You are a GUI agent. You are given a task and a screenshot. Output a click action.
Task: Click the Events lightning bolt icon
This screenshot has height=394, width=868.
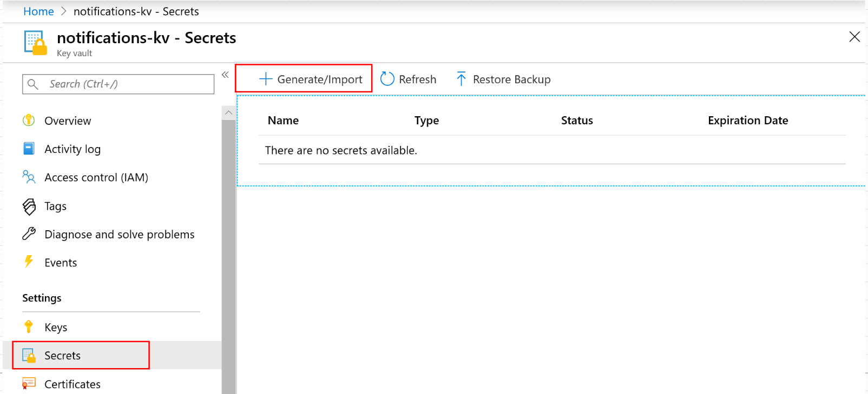click(29, 262)
